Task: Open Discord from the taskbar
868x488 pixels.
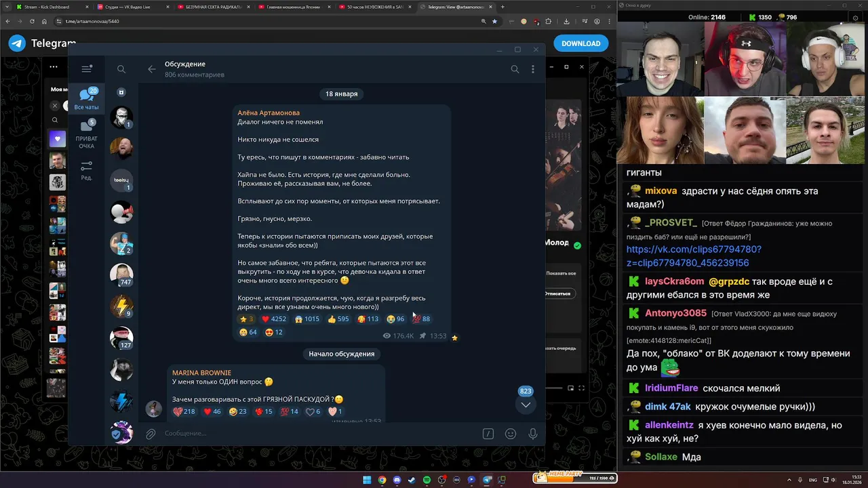Action: 397,480
